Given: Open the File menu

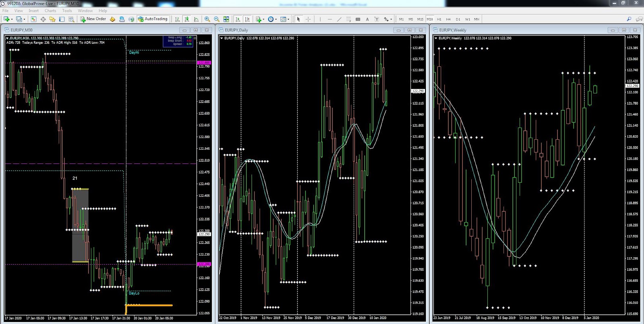Looking at the screenshot, I should point(6,10).
